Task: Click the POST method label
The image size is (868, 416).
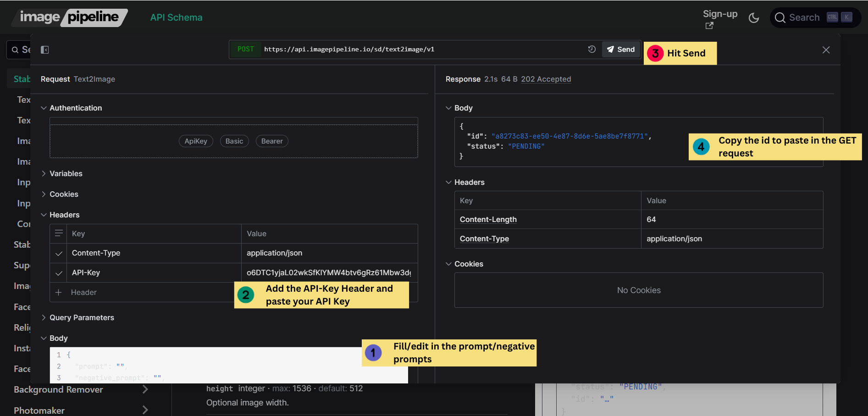Action: [245, 49]
